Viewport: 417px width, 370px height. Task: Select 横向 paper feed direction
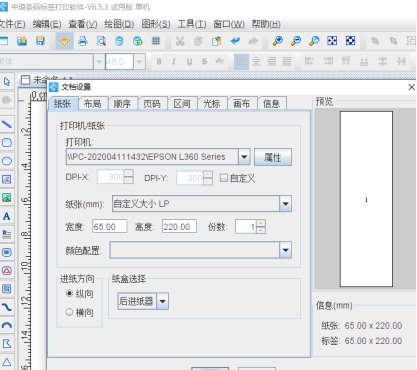(69, 312)
